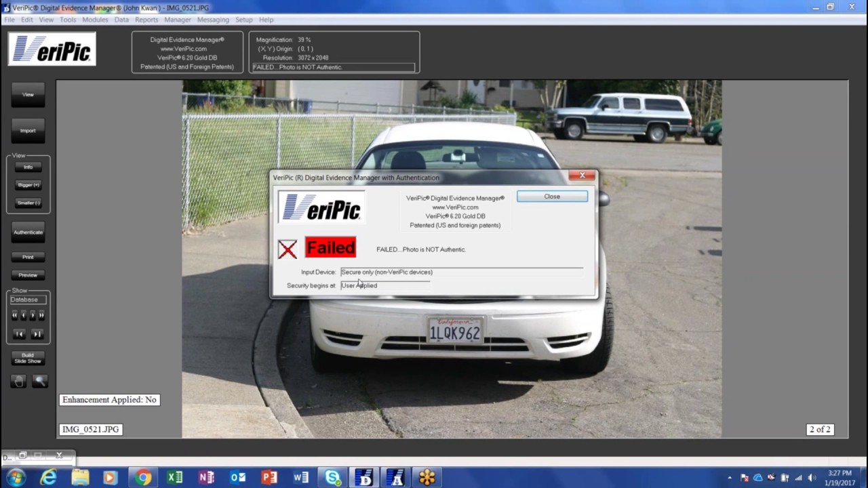Click the Import button
The width and height of the screenshot is (868, 488).
click(x=28, y=131)
